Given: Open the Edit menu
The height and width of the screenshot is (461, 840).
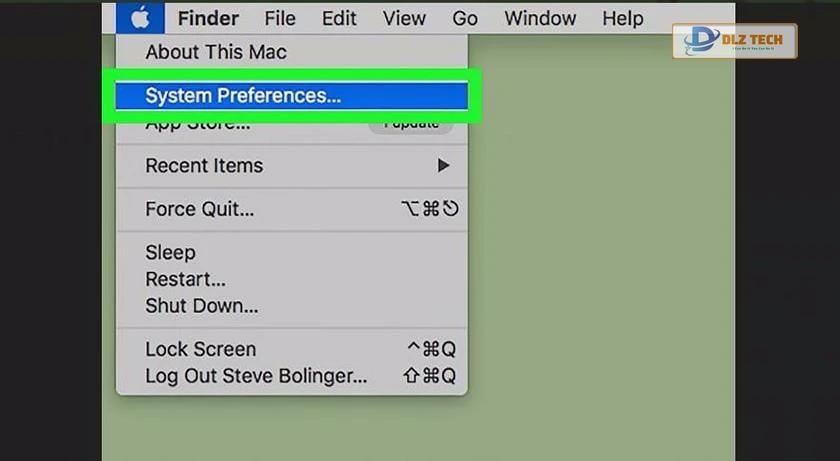Looking at the screenshot, I should (340, 18).
